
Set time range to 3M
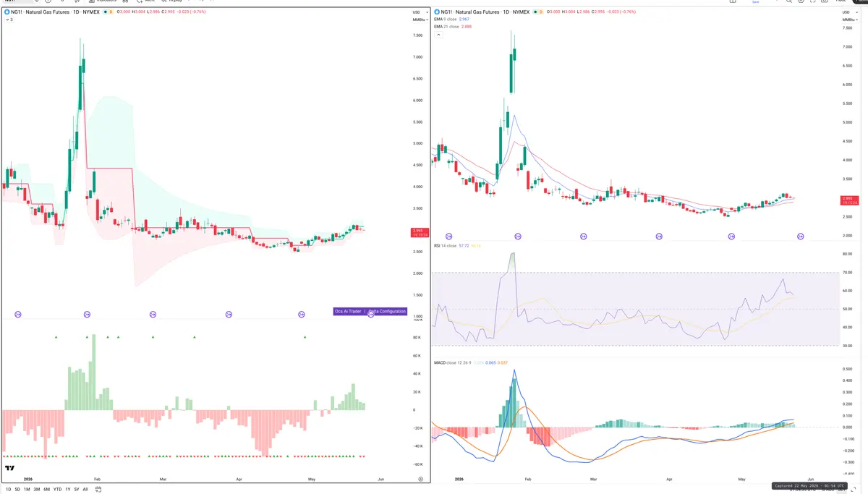coord(37,490)
